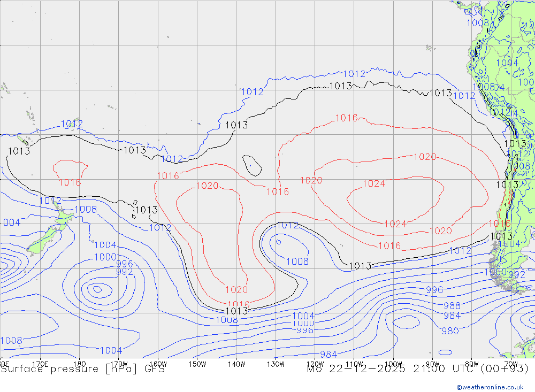This screenshot has height=392, width=535.
Task: Click New Zealand's South Island
Action: pos(44,240)
